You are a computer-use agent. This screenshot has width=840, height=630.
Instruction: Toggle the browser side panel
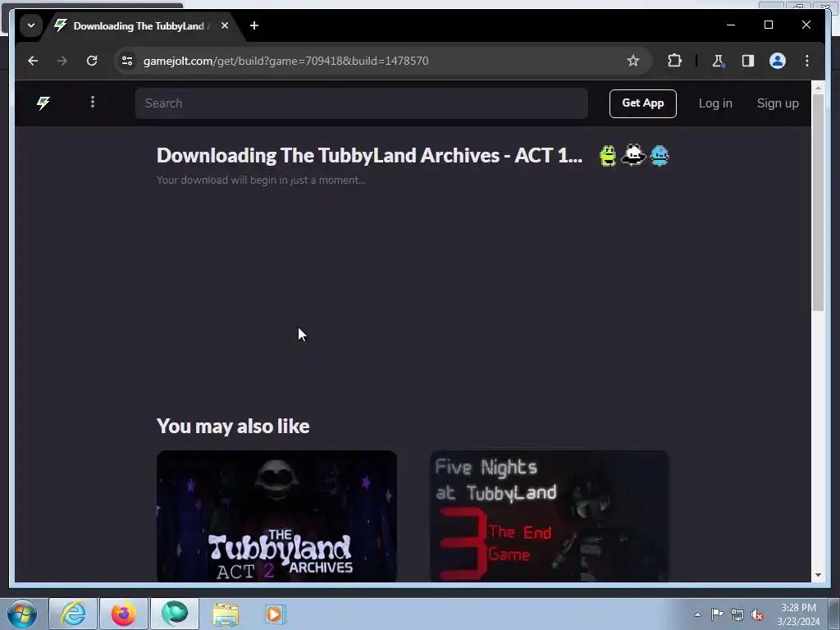(748, 61)
